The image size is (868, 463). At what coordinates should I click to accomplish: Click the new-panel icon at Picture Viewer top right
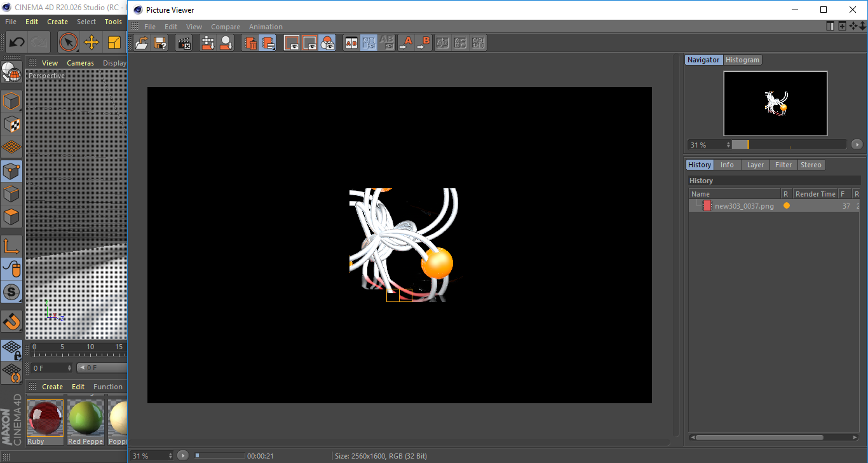pyautogui.click(x=830, y=26)
